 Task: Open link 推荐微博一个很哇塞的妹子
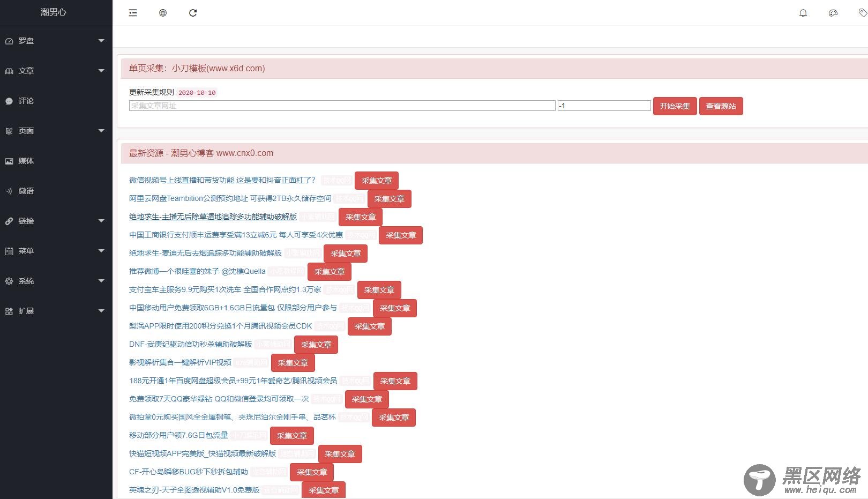[x=197, y=271]
